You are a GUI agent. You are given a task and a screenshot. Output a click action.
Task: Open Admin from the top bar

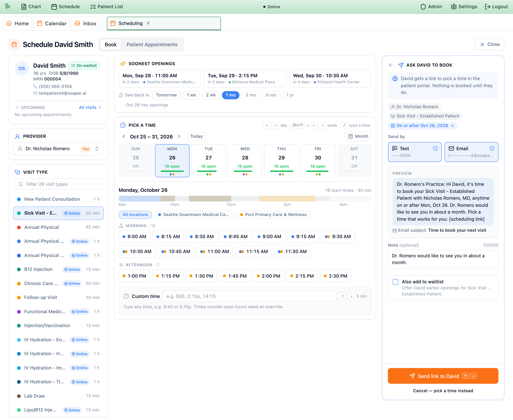click(431, 7)
